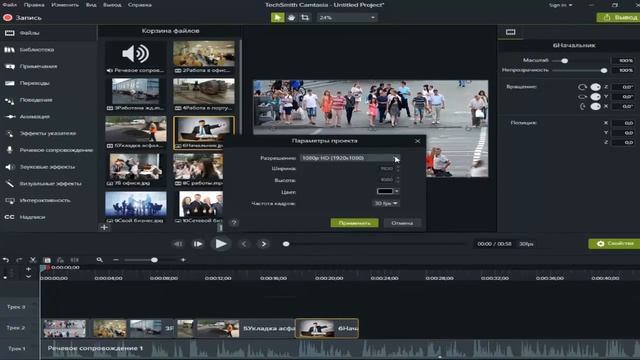
Task: Open the Файл menu
Action: tap(10, 5)
